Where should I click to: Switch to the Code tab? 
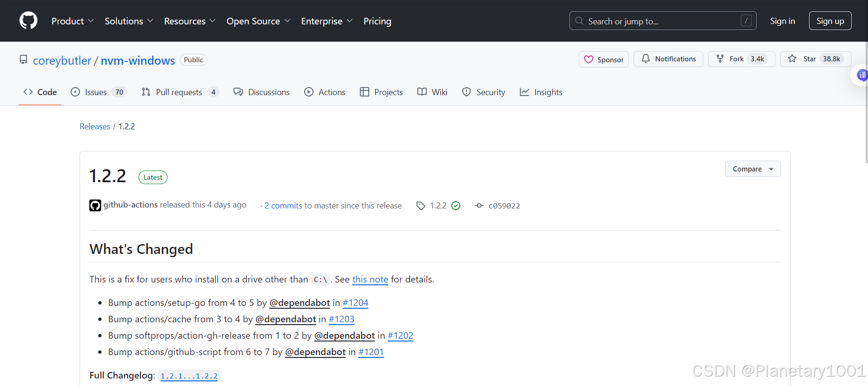click(x=40, y=92)
